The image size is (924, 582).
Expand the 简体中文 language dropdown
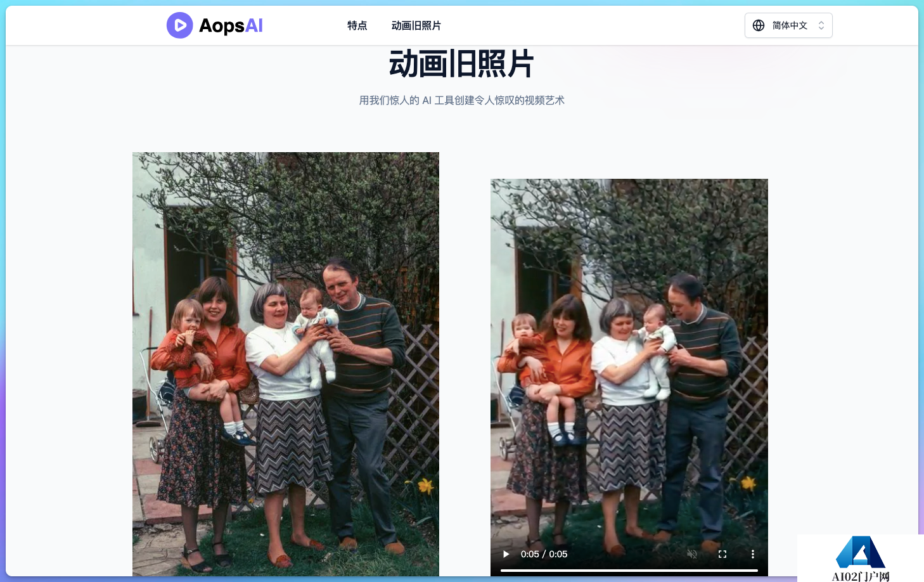(788, 25)
